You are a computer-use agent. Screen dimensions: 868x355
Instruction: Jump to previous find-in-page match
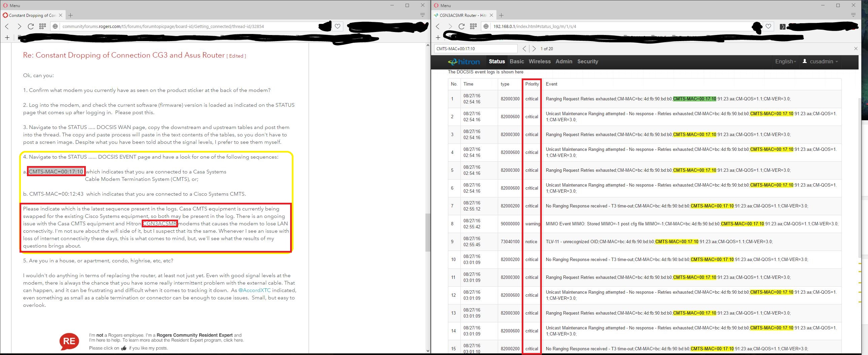[524, 49]
